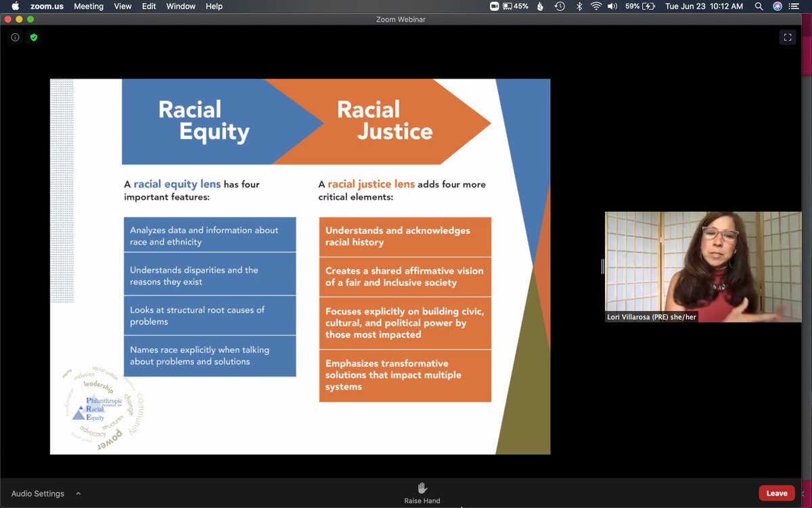
Task: Open the Edit menu
Action: 149,6
